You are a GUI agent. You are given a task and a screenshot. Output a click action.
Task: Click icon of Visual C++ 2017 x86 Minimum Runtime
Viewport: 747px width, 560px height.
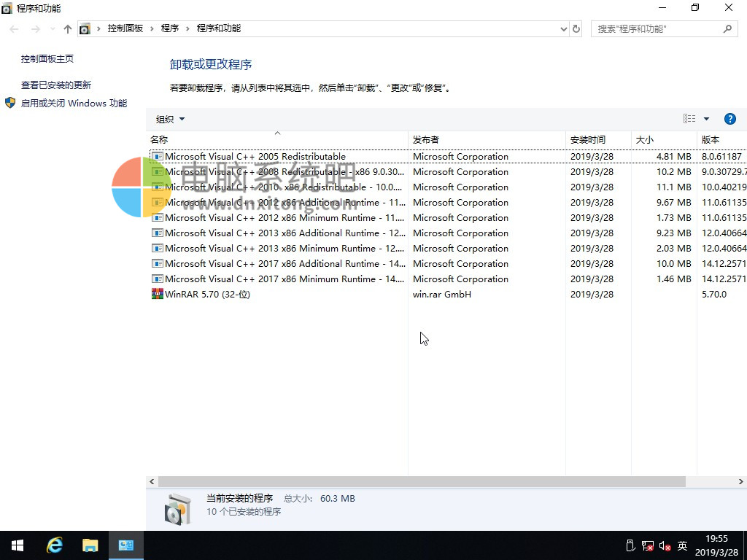pos(158,279)
